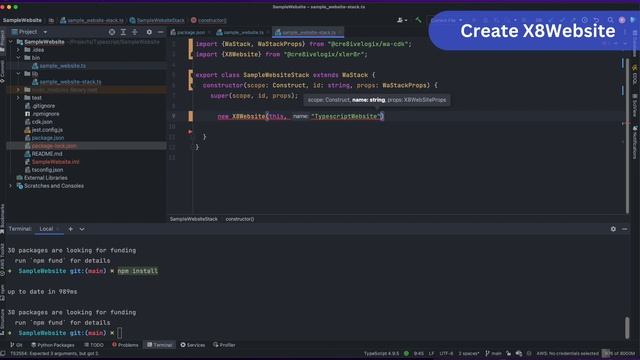This screenshot has width=640, height=360.
Task: Click the TypeScript version status widget
Action: tap(381, 353)
